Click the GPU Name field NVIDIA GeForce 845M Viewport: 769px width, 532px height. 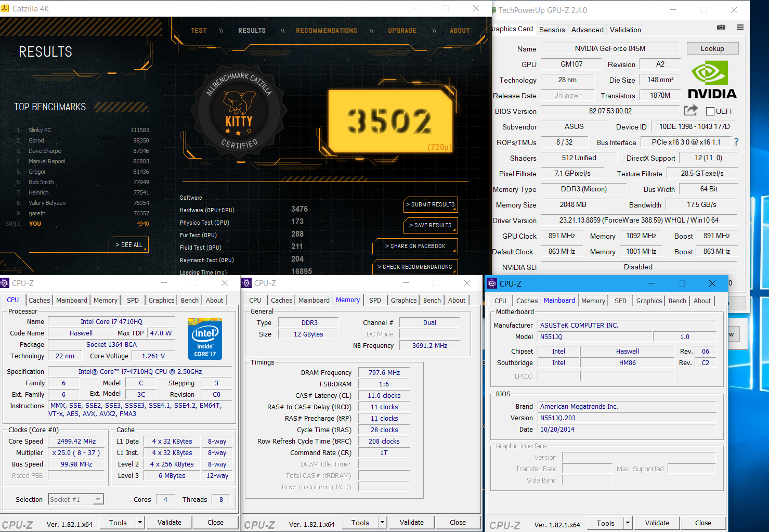610,48
